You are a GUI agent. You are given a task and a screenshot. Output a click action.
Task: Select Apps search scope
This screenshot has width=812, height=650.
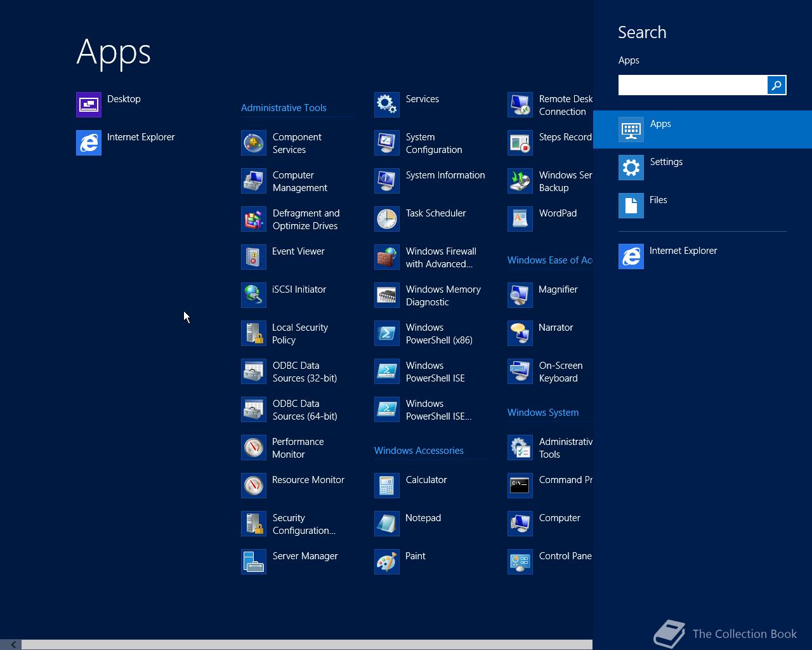702,129
